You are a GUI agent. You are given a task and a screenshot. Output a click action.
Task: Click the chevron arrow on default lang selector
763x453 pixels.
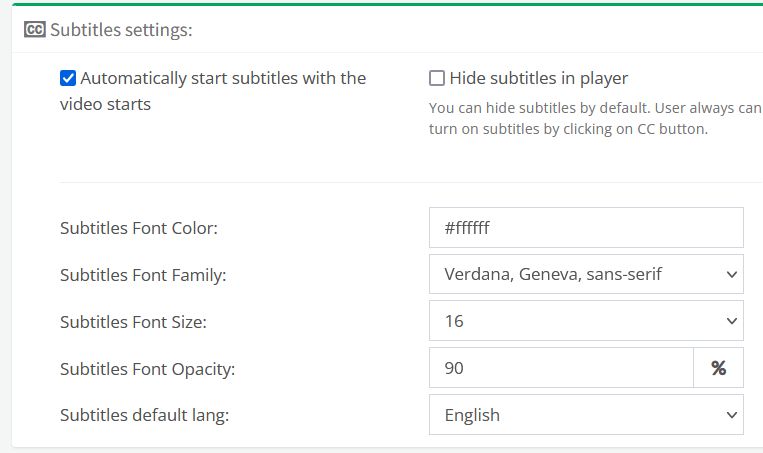coord(731,415)
